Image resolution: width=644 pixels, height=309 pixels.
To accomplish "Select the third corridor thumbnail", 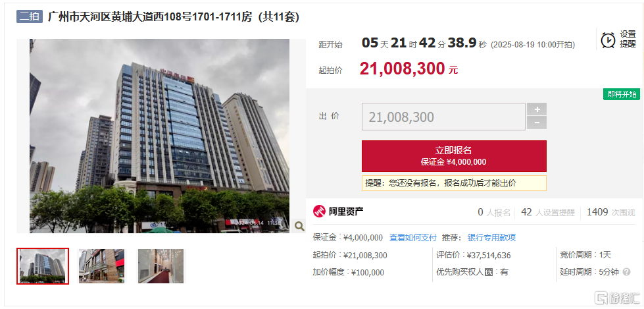I will [161, 266].
